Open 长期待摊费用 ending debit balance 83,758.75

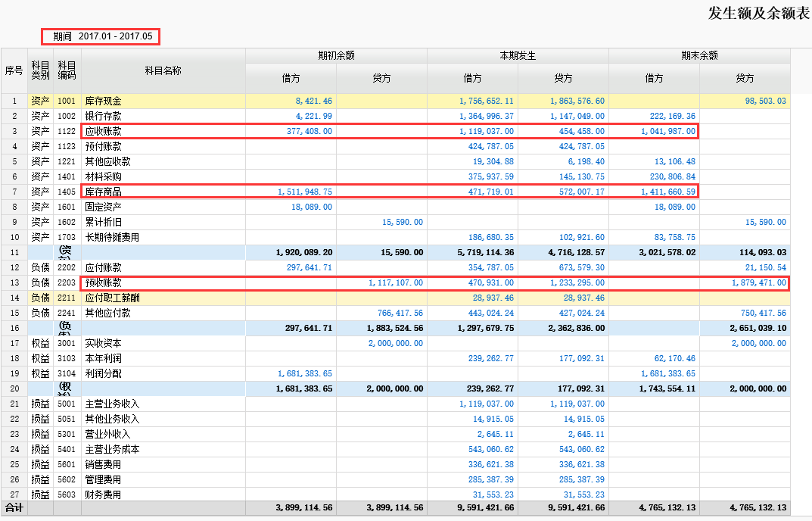(672, 237)
